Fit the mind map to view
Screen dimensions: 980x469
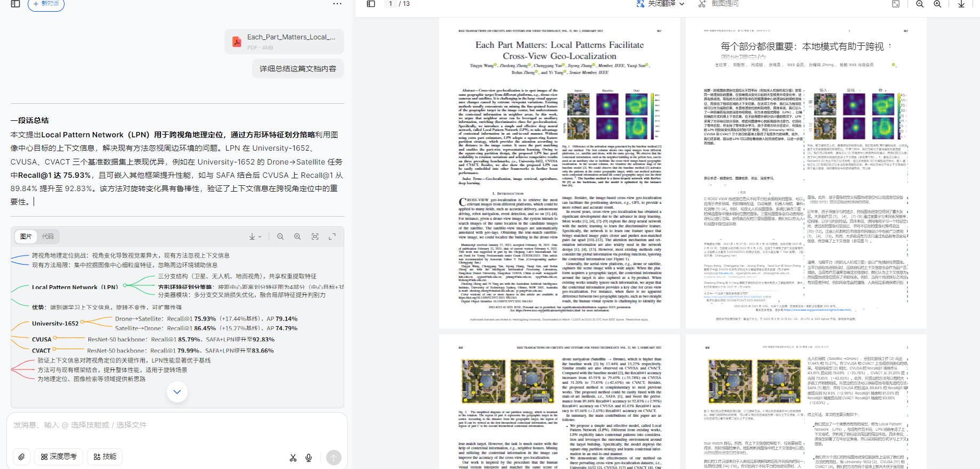pos(315,236)
